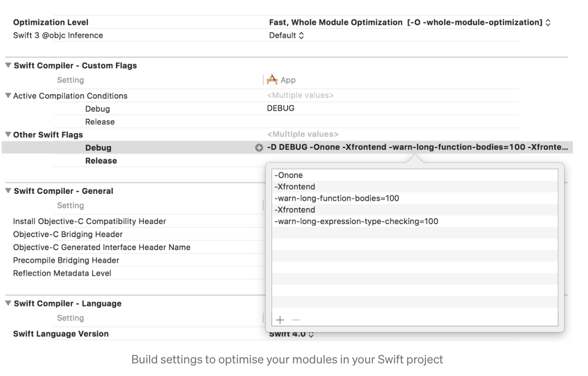Open the Optimization Level dropdown
The height and width of the screenshot is (376, 588).
(548, 22)
